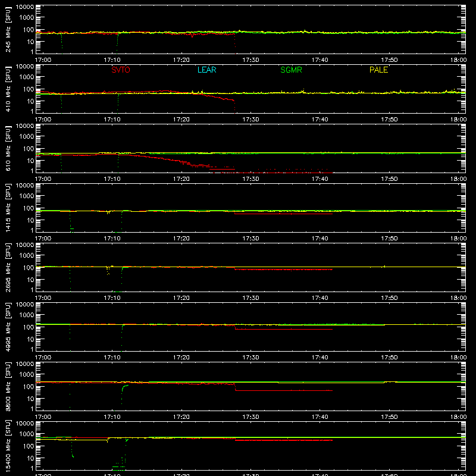
Task: Click the red SVTO legend label
Action: pos(121,70)
